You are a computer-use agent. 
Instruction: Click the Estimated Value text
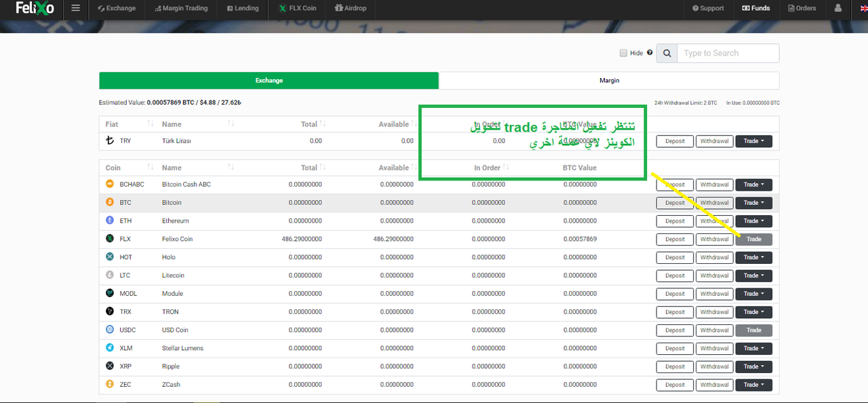[x=170, y=102]
